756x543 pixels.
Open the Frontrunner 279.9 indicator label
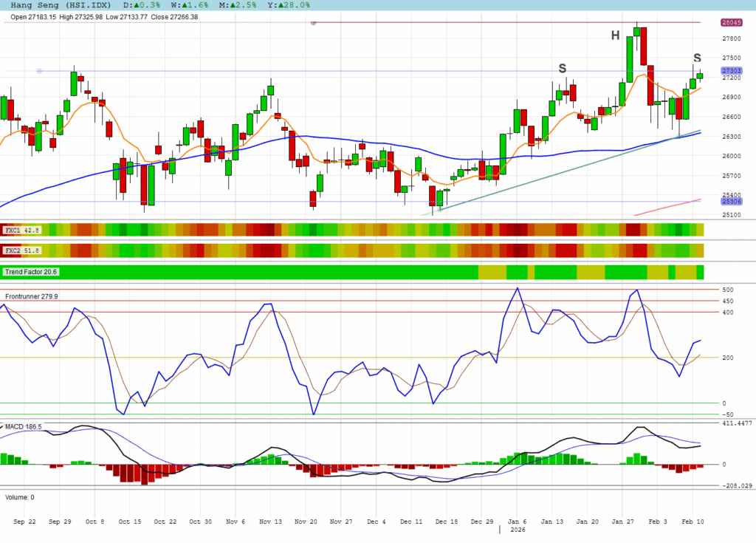click(x=32, y=296)
